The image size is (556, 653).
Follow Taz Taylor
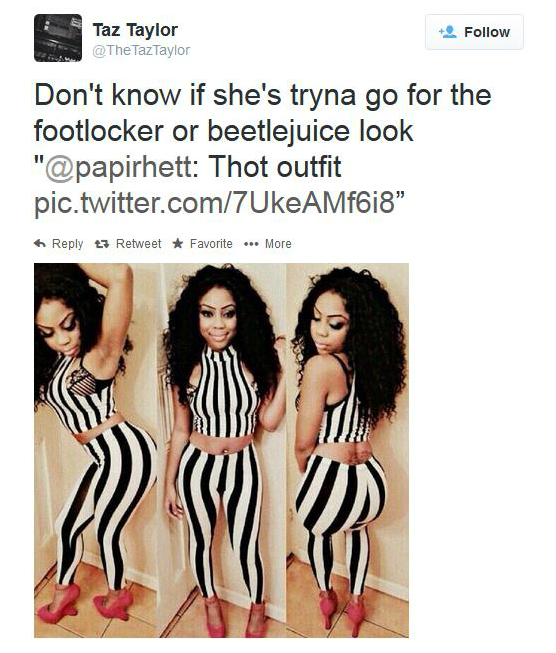(474, 32)
